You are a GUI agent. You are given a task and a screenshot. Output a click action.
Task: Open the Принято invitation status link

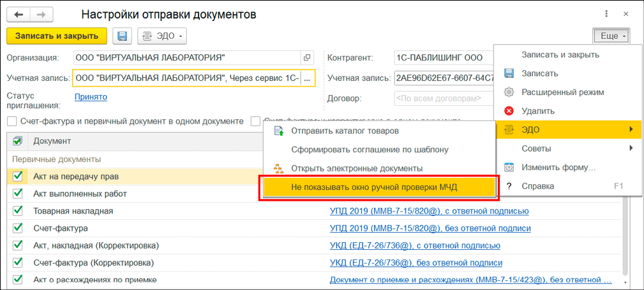tap(91, 97)
